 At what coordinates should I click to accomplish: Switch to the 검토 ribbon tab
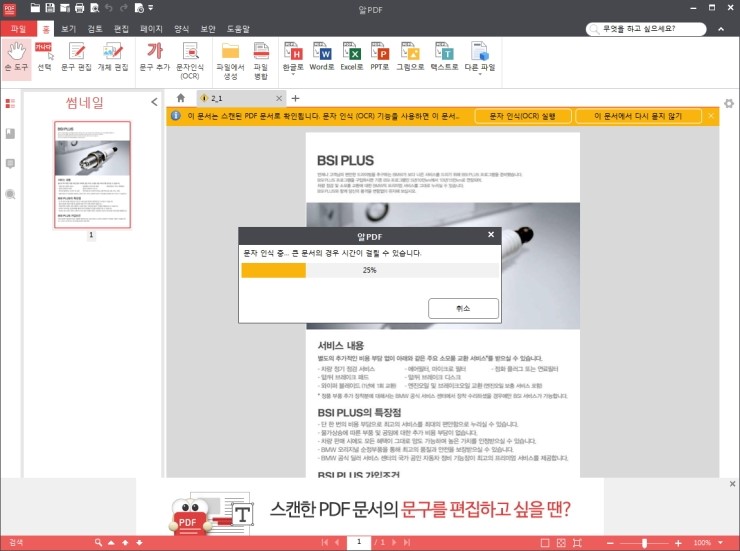95,29
